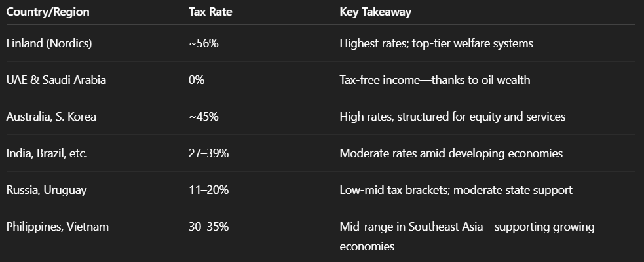Click the Key Takeaway column header
This screenshot has height=262, width=644.
click(375, 12)
